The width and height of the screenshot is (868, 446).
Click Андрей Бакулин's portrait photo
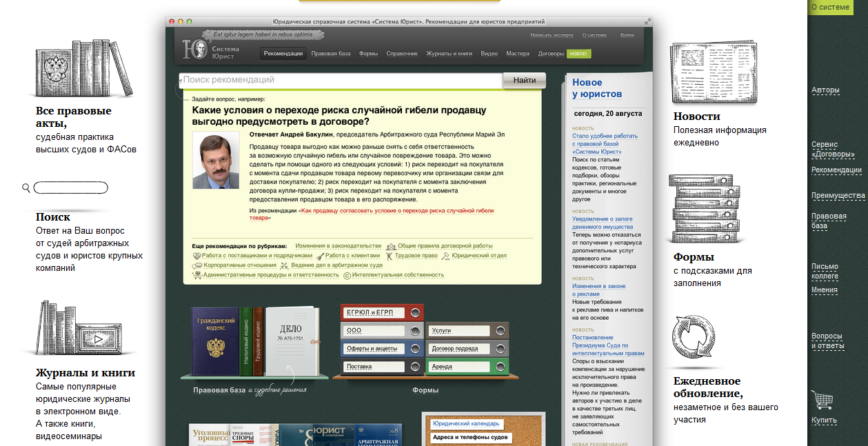216,161
